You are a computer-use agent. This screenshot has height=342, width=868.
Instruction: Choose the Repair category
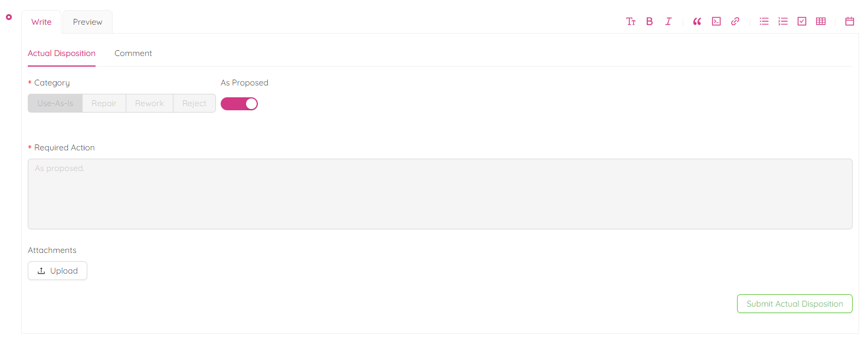click(104, 103)
